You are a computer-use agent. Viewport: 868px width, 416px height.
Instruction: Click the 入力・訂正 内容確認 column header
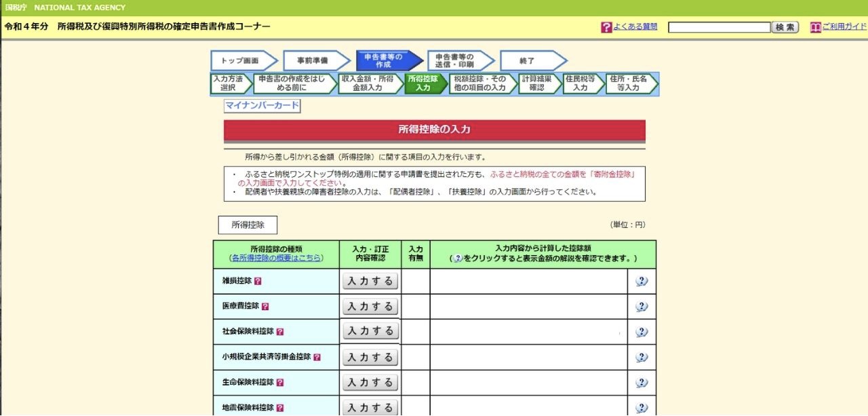click(370, 254)
